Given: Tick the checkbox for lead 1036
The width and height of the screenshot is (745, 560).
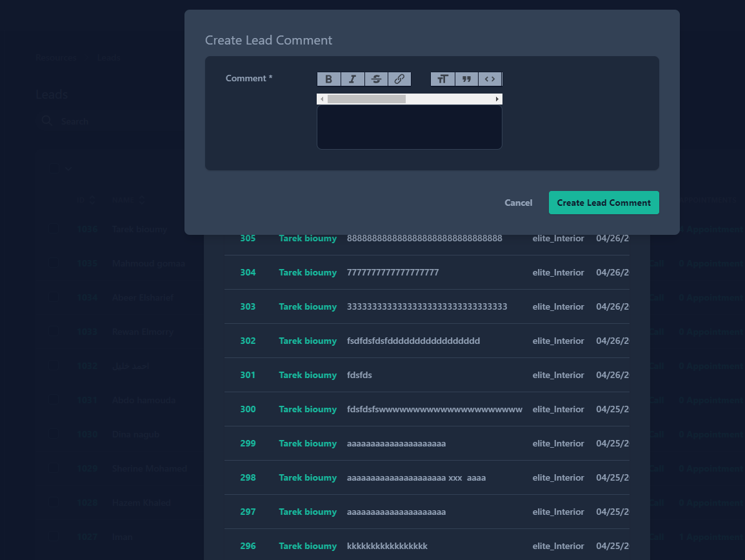Looking at the screenshot, I should (x=55, y=229).
